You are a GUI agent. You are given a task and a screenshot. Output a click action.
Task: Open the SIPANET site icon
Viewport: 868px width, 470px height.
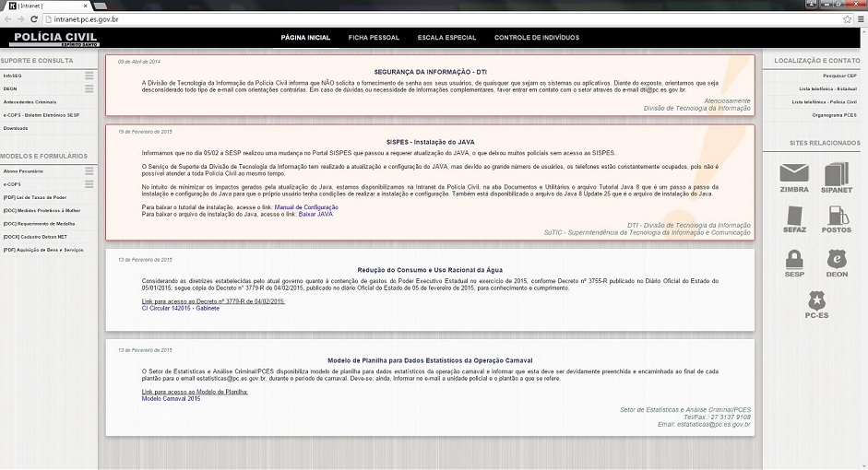[x=837, y=178]
